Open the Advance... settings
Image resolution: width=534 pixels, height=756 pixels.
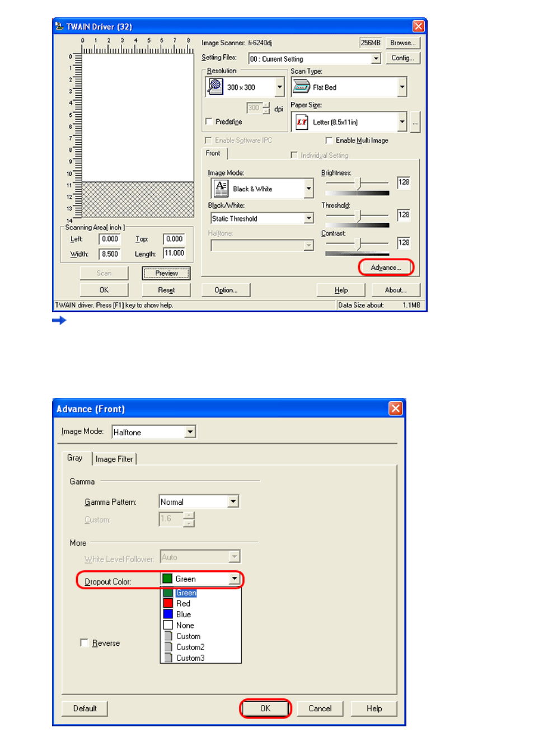pyautogui.click(x=386, y=267)
